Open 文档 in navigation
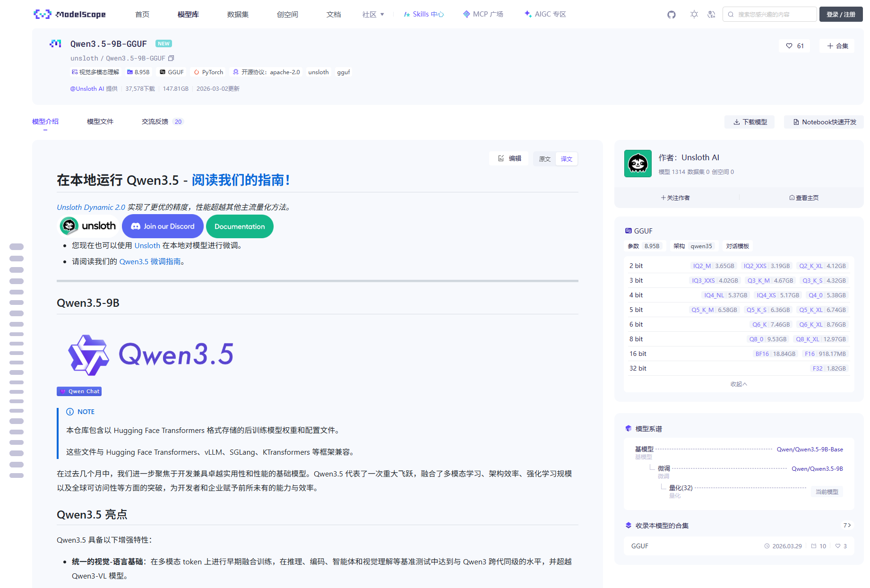 coord(334,15)
